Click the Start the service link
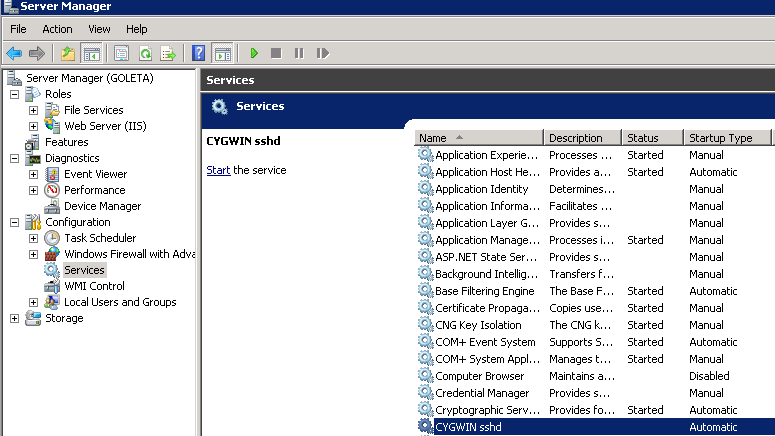The height and width of the screenshot is (436, 775). 218,170
